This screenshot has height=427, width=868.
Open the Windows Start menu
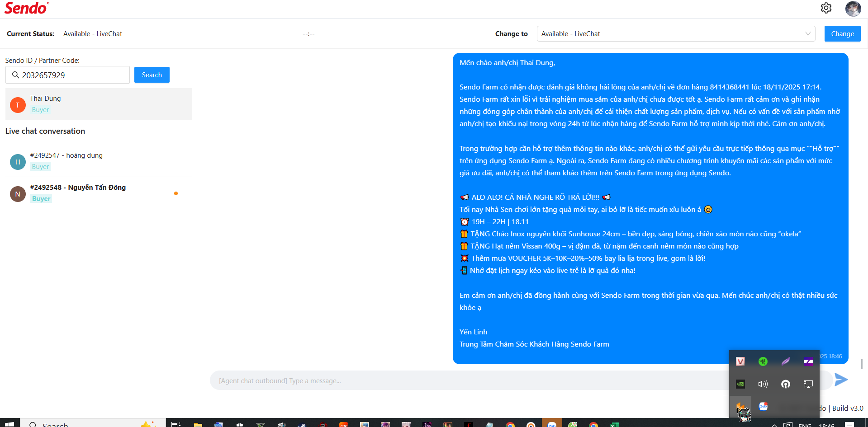(x=9, y=424)
